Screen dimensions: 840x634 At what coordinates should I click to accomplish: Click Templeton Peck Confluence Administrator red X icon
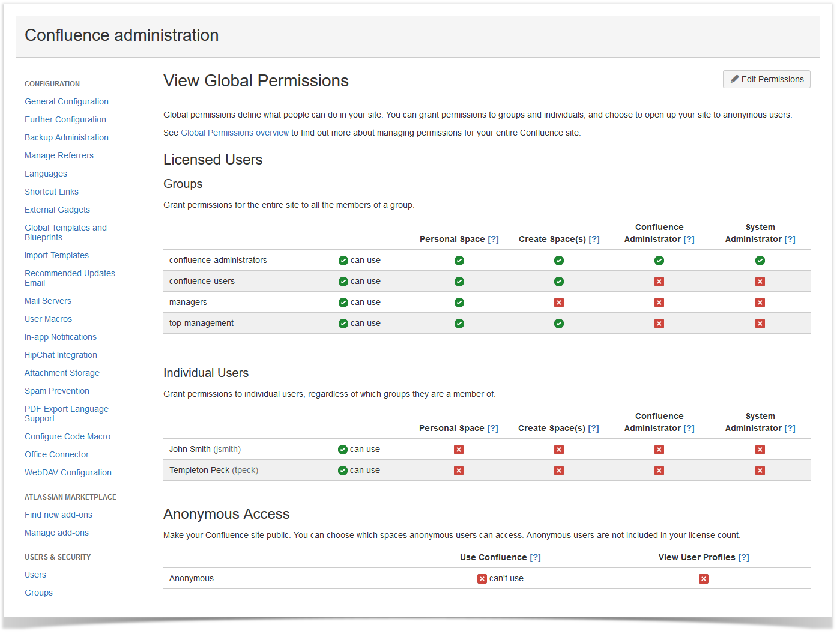[659, 471]
